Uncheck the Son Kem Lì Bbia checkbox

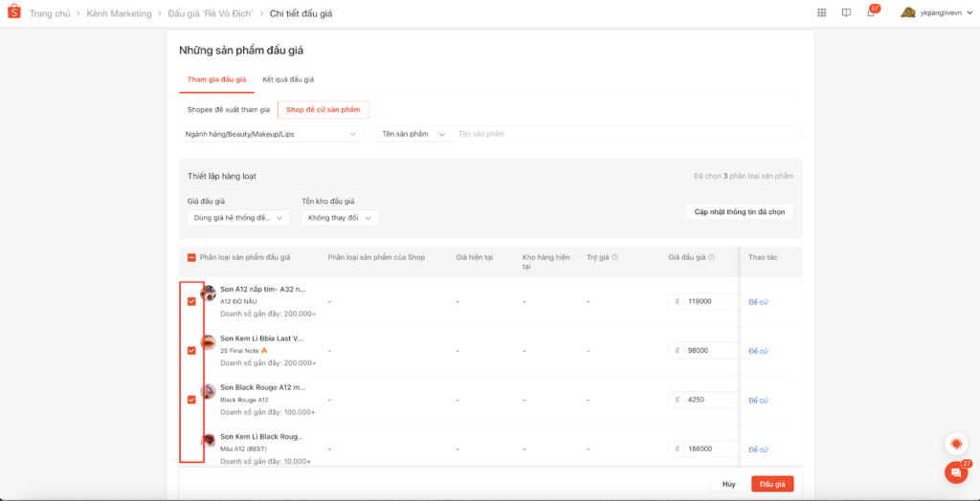point(191,351)
